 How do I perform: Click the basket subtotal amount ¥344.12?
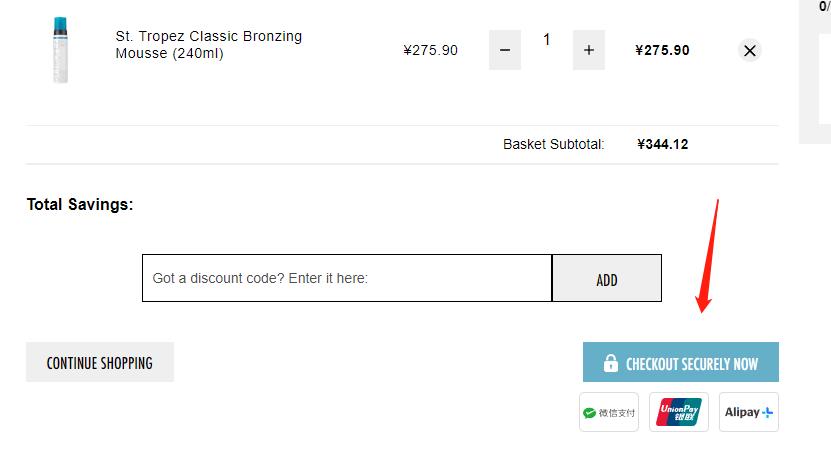click(662, 144)
